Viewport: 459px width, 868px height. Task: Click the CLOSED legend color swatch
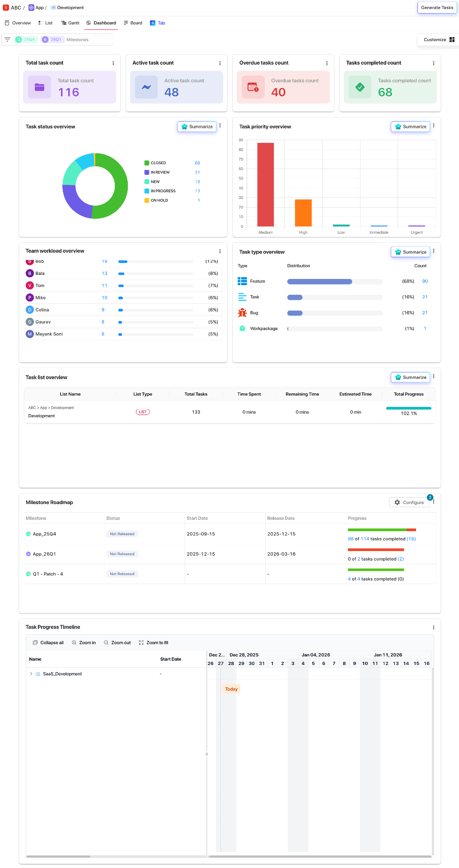[147, 163]
